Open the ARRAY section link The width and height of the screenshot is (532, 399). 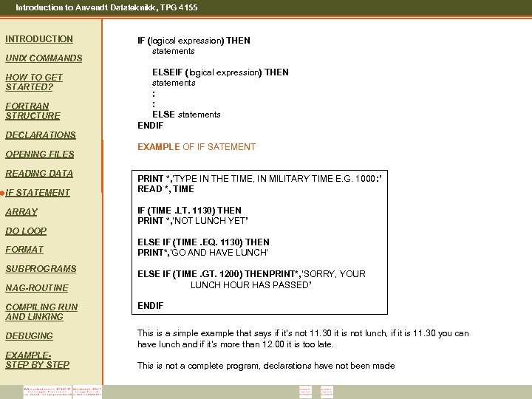point(21,212)
